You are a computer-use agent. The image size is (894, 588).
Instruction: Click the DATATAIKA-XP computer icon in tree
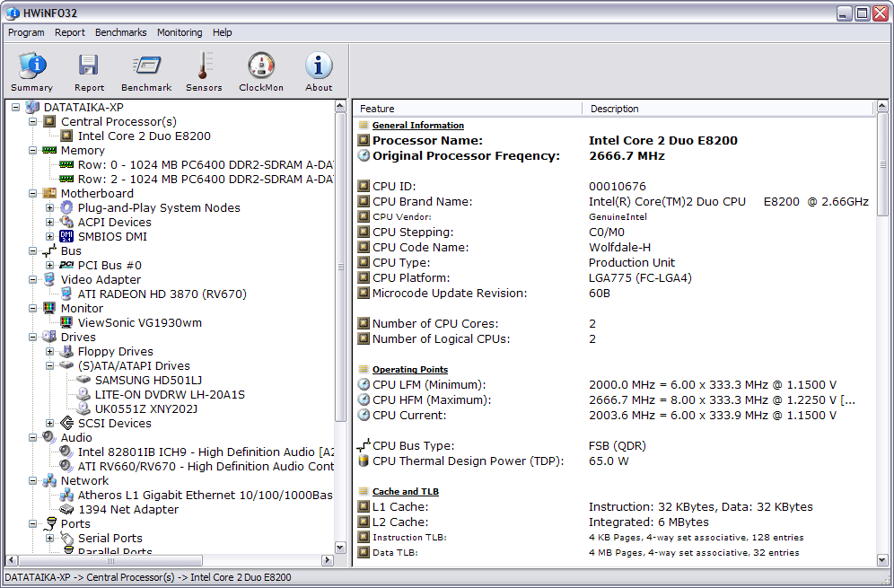click(x=33, y=107)
